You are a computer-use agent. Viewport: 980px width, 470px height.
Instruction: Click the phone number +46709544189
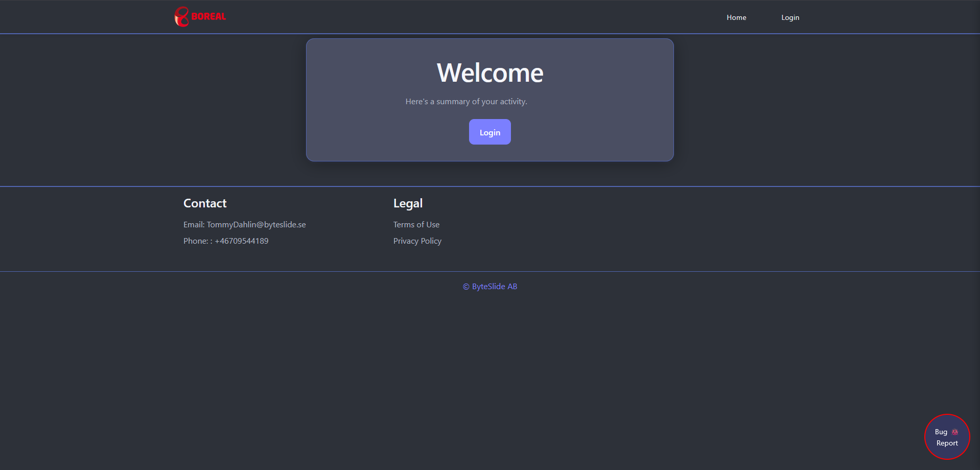click(241, 241)
